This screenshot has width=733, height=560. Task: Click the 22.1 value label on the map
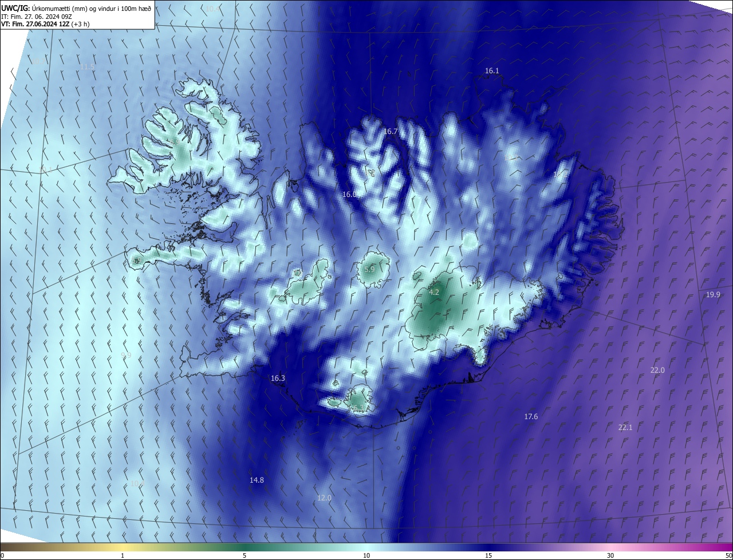(625, 428)
